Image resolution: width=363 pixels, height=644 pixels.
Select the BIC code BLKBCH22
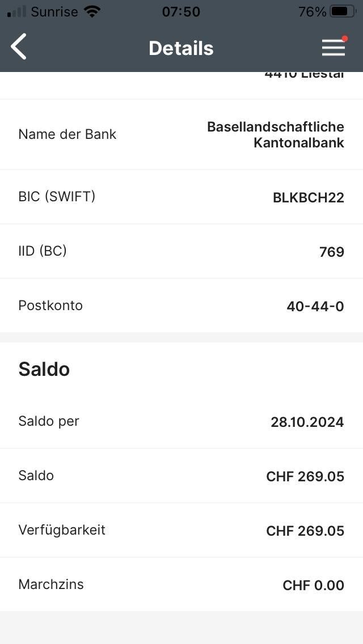308,197
